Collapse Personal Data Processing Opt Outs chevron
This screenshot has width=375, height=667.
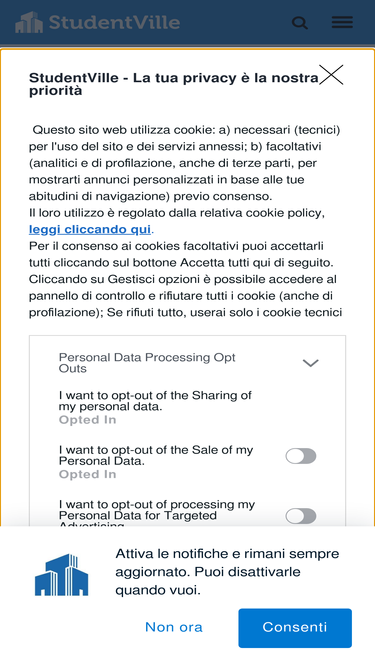[310, 363]
